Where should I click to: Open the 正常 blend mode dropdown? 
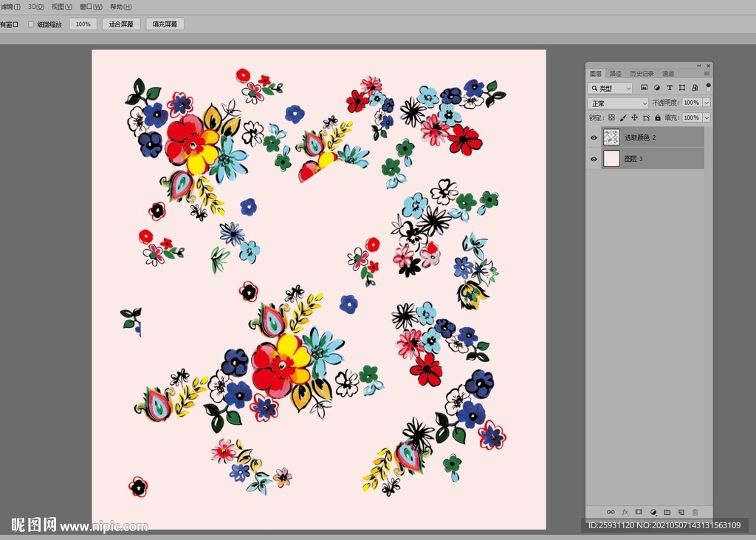tap(618, 103)
